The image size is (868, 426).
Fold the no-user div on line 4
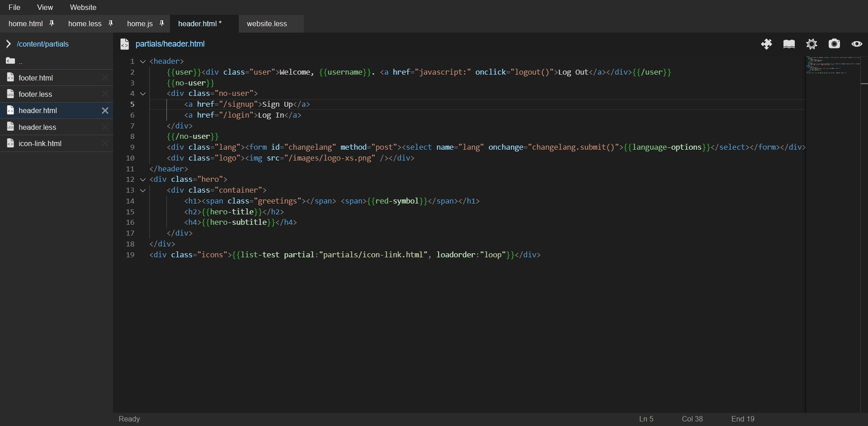pos(143,94)
